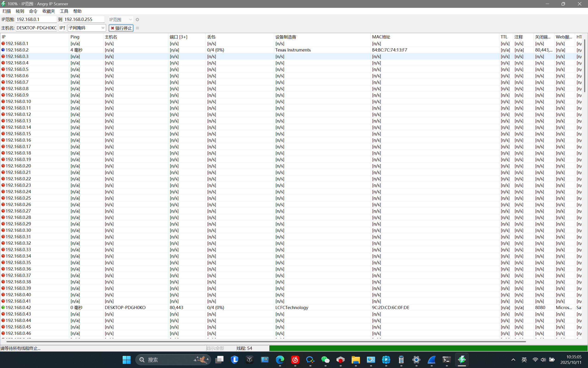Click the blue status dot for 192.168.0.2
This screenshot has width=588, height=368.
click(x=3, y=50)
